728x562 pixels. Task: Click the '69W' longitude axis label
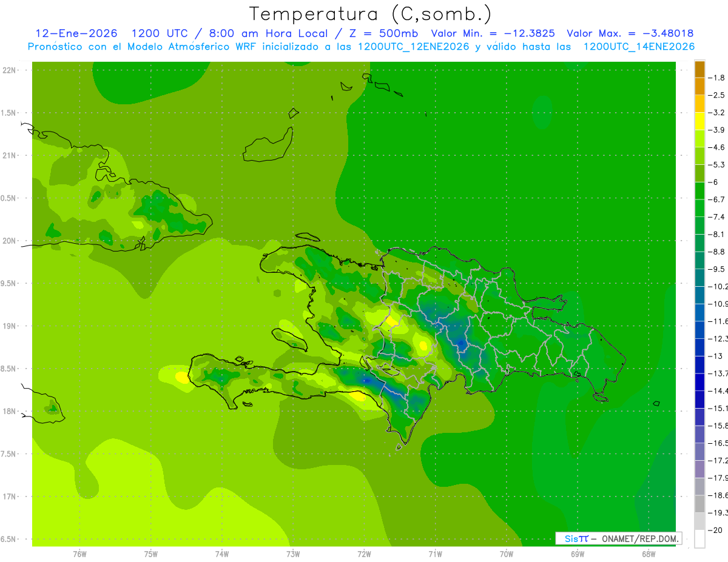click(578, 554)
